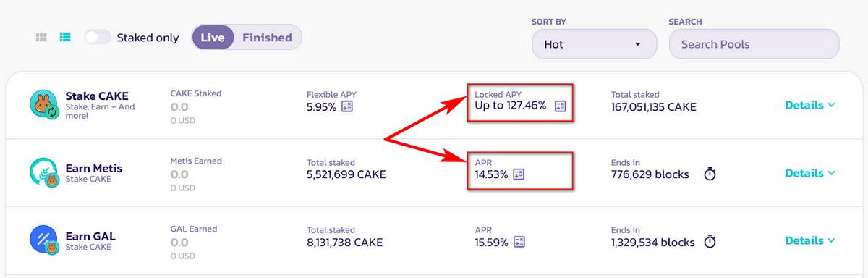Switch to grid card view icon
This screenshot has height=278, width=868.
point(41,37)
